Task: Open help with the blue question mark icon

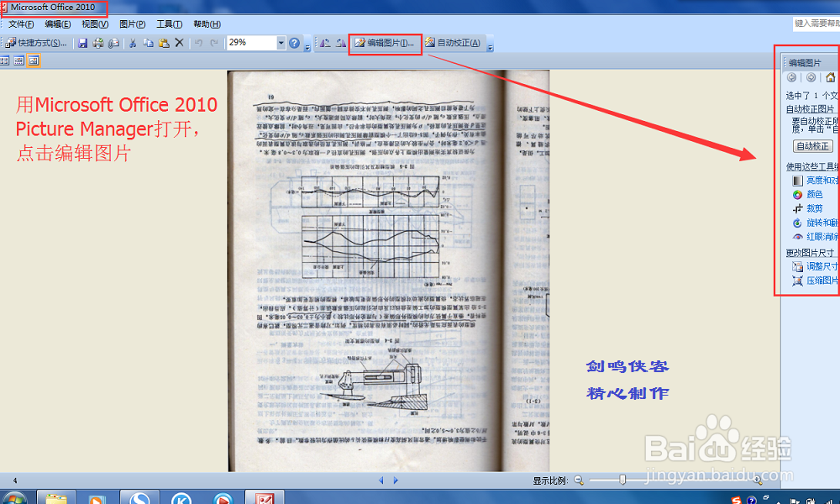Action: (294, 43)
